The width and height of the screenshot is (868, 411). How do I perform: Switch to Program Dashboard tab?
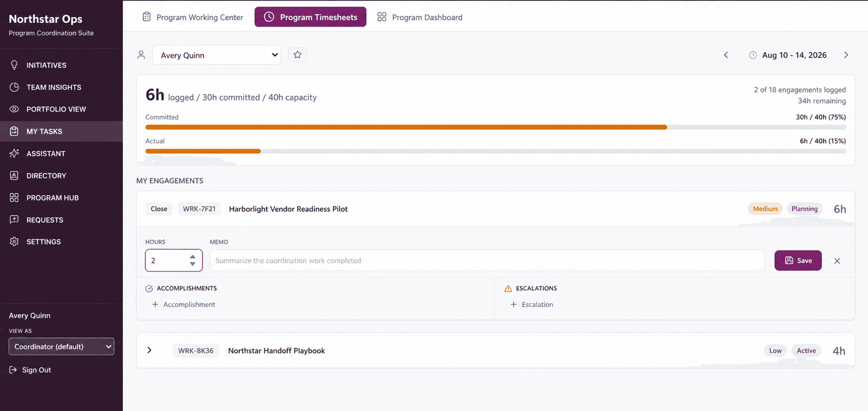point(420,17)
